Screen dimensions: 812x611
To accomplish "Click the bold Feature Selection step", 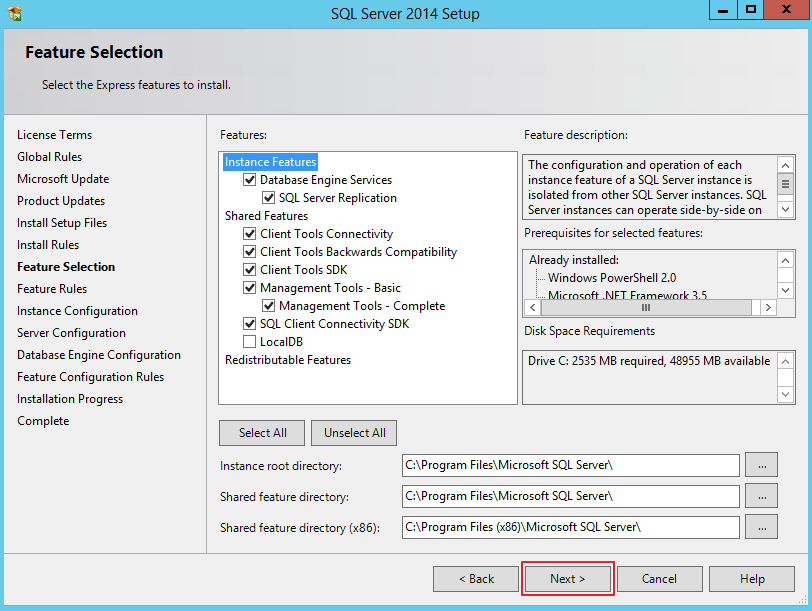I will pos(66,267).
